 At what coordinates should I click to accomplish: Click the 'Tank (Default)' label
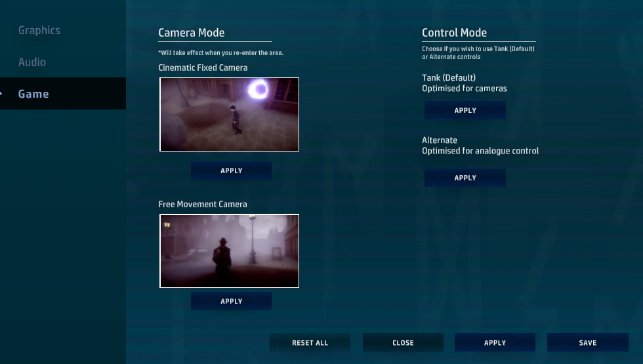tap(449, 78)
